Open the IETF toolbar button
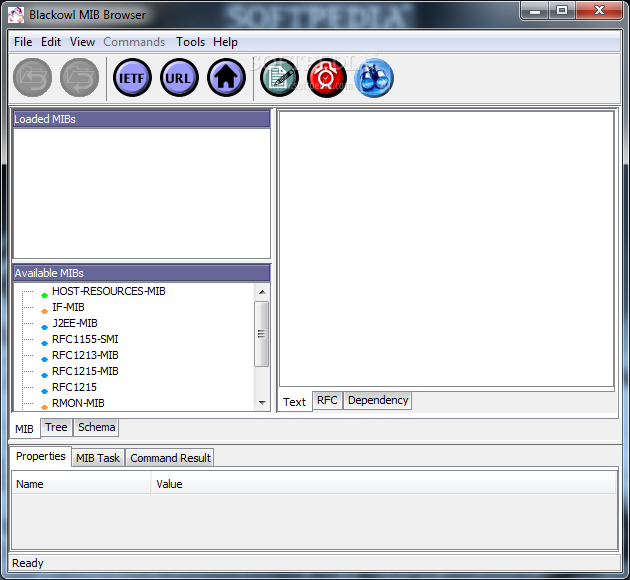 tap(132, 78)
